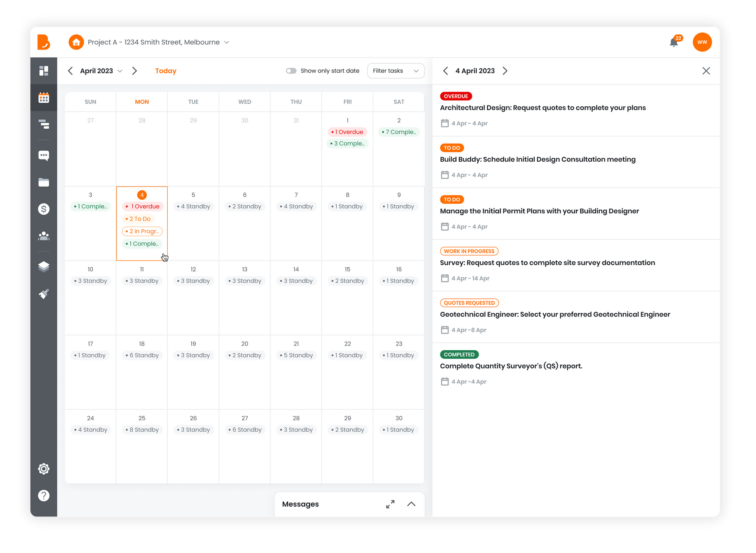The height and width of the screenshot is (553, 756).
Task: Click the messaging/chat icon
Action: point(44,155)
